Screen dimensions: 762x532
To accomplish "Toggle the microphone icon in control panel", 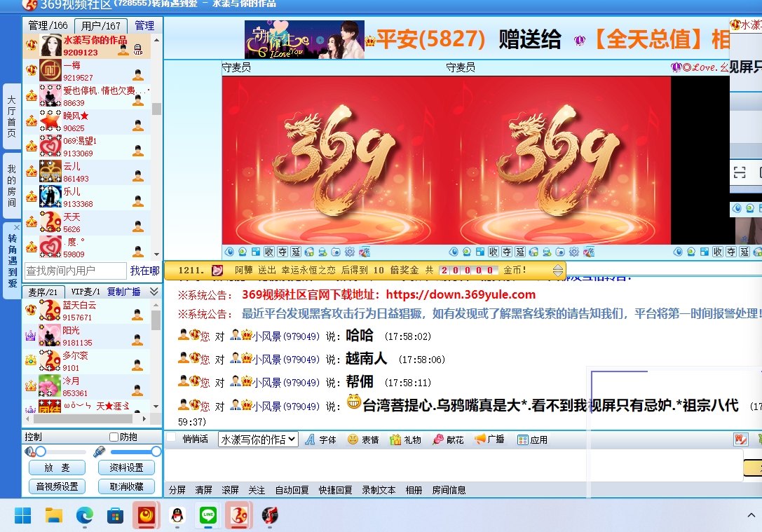I will pos(99,452).
